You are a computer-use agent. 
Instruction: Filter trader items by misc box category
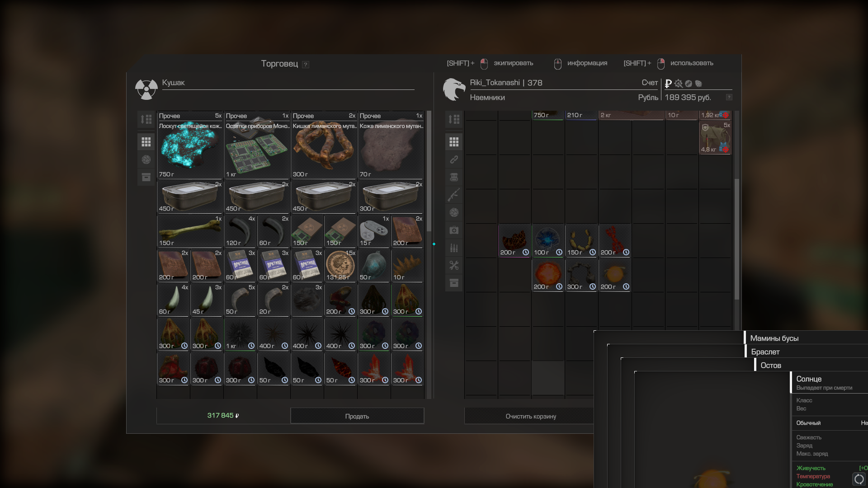tap(146, 177)
